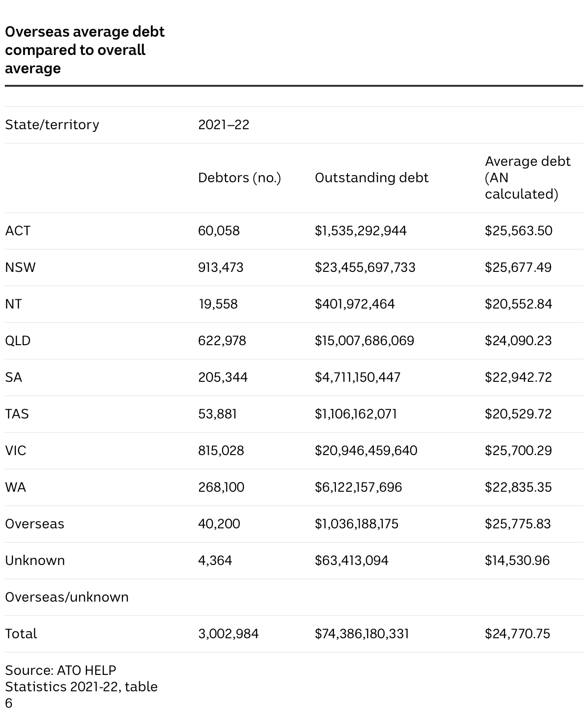Select the 'Overseas/unknown' row label
This screenshot has width=588, height=726.
tap(67, 597)
